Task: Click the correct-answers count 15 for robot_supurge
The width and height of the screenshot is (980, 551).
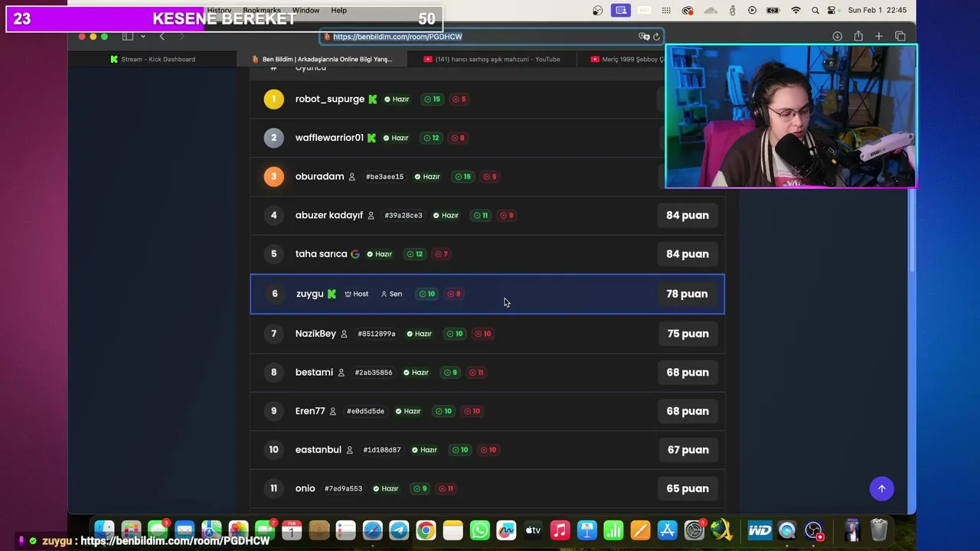Action: pos(433,99)
